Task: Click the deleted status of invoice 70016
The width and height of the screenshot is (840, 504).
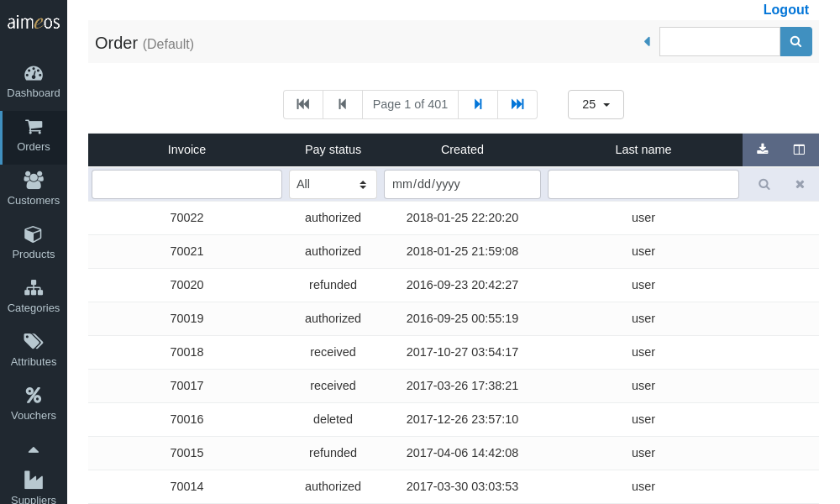Action: pyautogui.click(x=333, y=419)
